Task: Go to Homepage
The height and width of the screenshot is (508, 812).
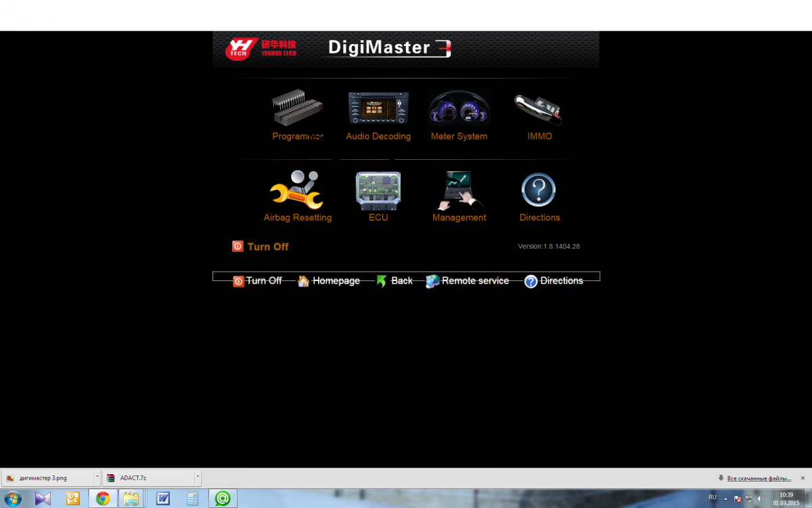Action: [x=336, y=281]
